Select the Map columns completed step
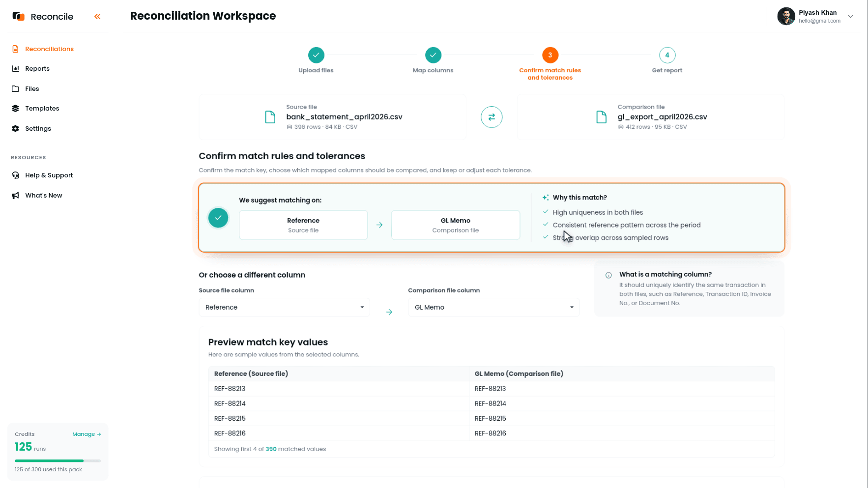 pyautogui.click(x=433, y=55)
